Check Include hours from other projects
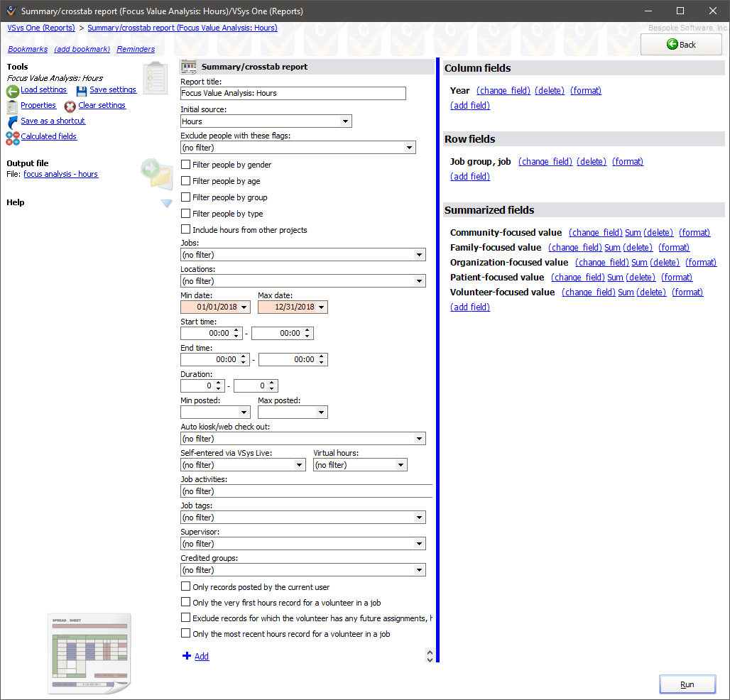The image size is (730, 700). [186, 230]
